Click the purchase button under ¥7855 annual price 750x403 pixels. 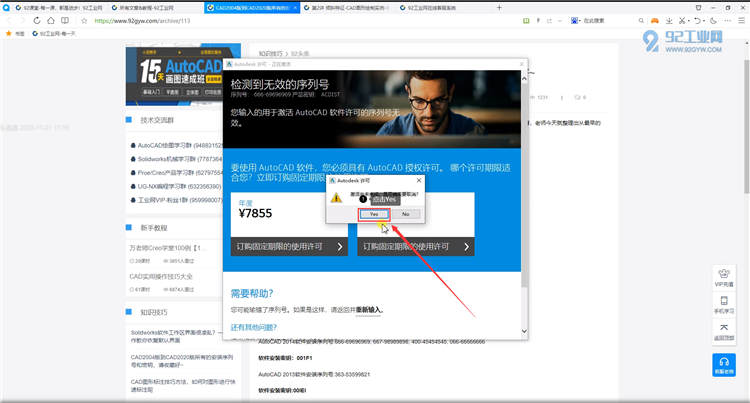pyautogui.click(x=289, y=247)
